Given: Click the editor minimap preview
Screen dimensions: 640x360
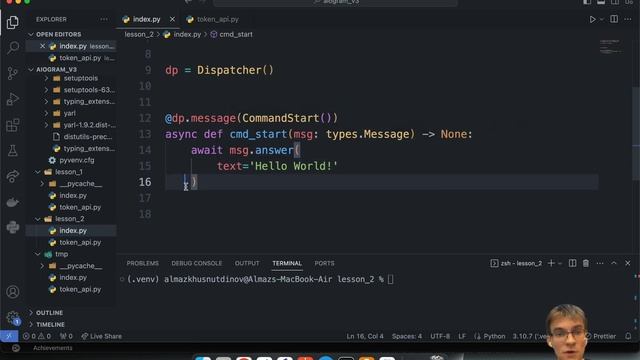Looking at the screenshot, I should click(611, 47).
